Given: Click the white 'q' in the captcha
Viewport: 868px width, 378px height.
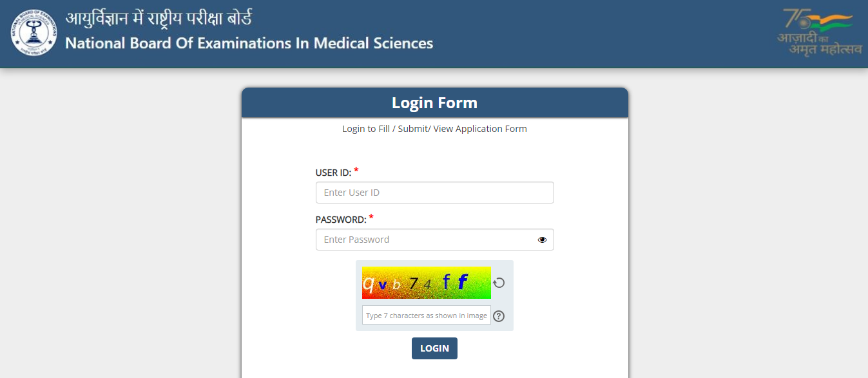Looking at the screenshot, I should pos(368,283).
